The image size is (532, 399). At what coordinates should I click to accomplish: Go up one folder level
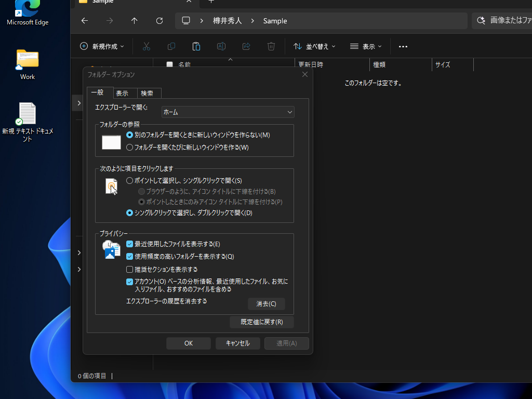point(135,21)
